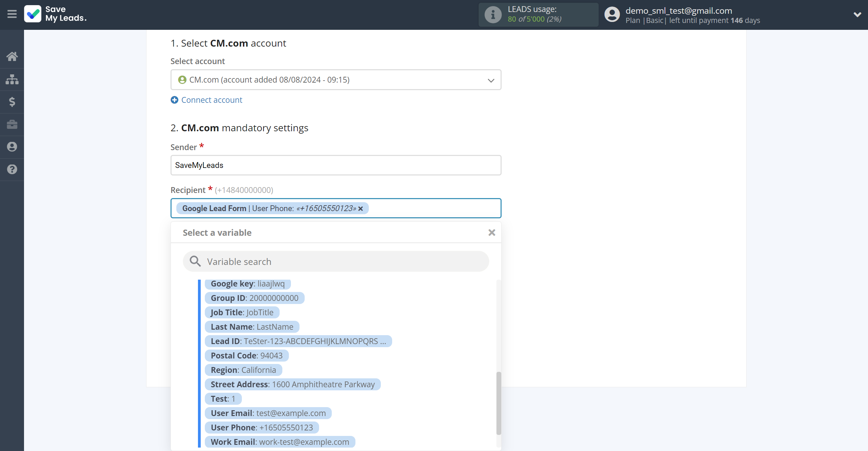
Task: Open the profile sidebar icon
Action: 12,147
